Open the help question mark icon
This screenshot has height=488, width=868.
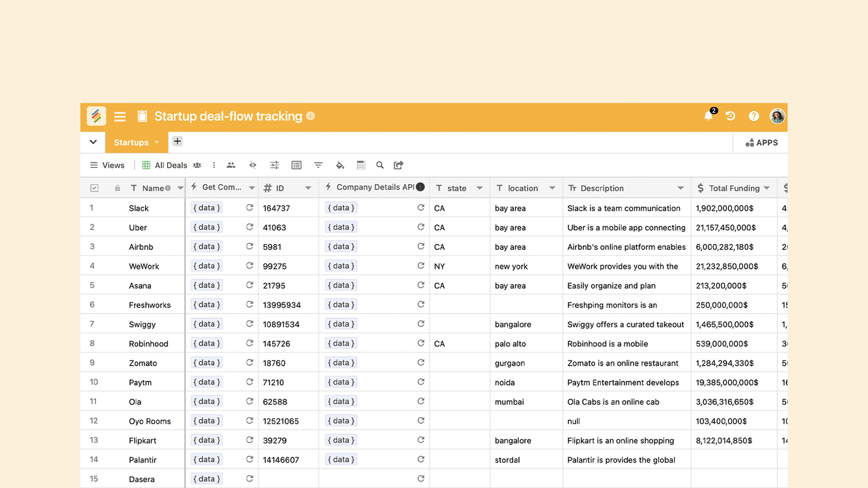click(753, 116)
